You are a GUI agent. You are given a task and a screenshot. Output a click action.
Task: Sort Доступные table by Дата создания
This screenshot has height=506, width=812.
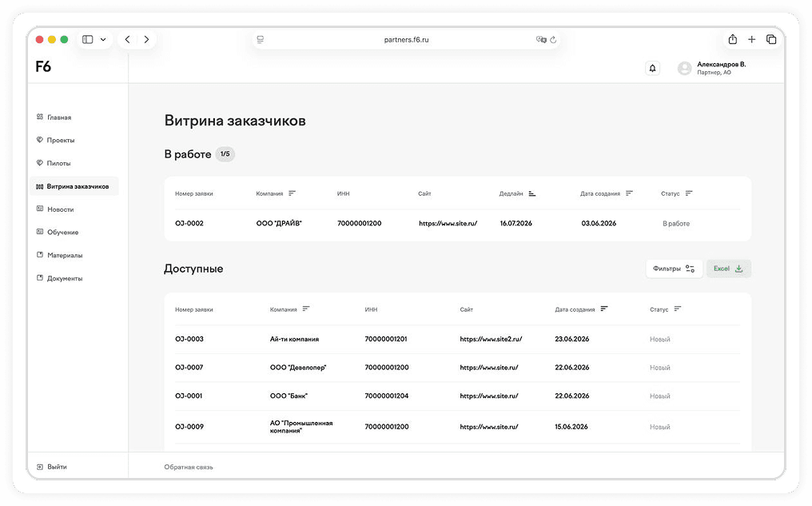[604, 309]
